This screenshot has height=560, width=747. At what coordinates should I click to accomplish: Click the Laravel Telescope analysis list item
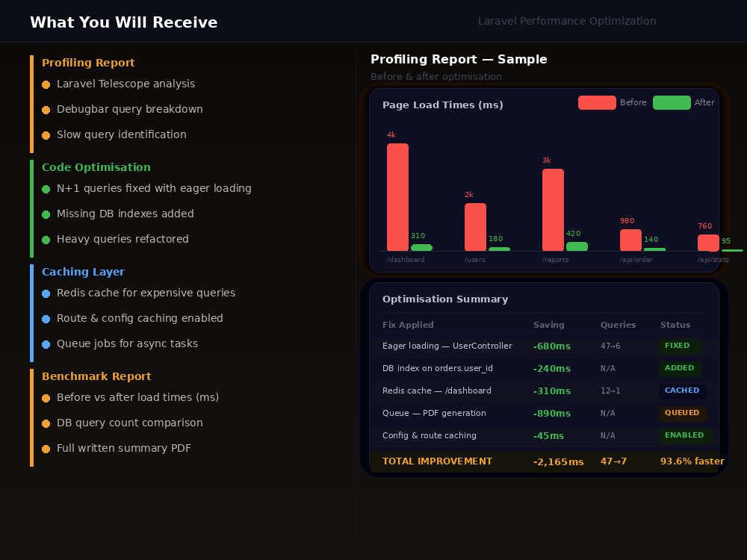[125, 84]
